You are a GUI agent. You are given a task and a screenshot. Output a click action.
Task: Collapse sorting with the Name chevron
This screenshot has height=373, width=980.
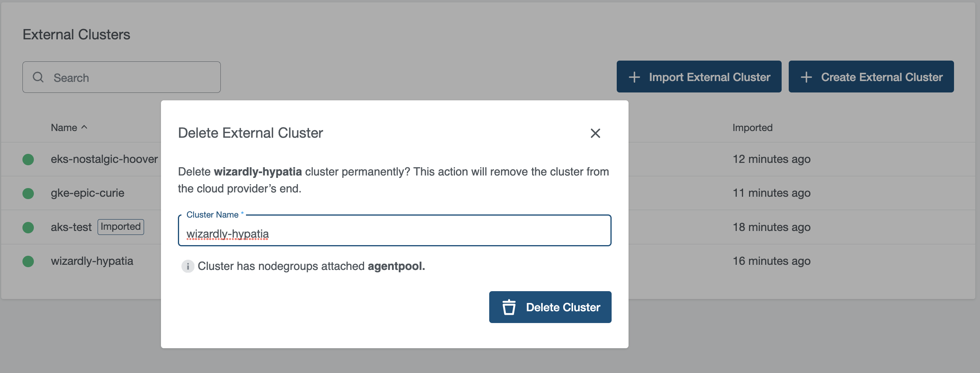[x=84, y=127]
